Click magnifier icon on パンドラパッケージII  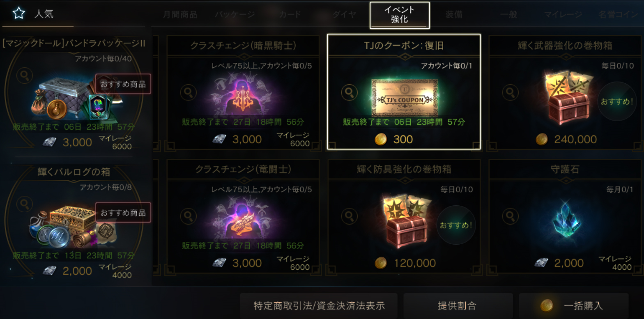pyautogui.click(x=25, y=76)
